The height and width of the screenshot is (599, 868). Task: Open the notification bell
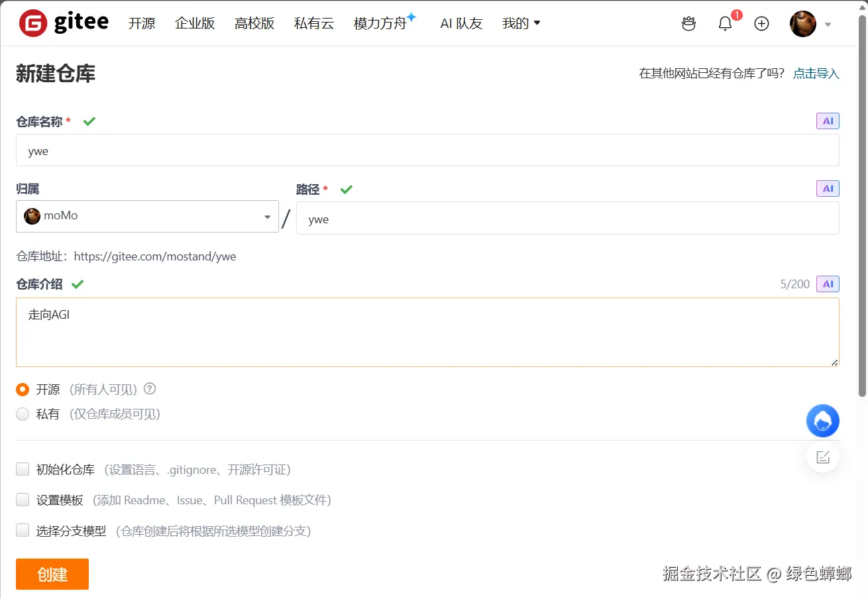(726, 24)
